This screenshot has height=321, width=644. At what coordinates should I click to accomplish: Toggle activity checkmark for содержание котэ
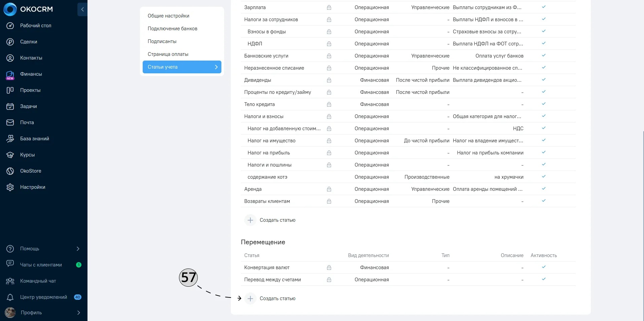pyautogui.click(x=544, y=177)
